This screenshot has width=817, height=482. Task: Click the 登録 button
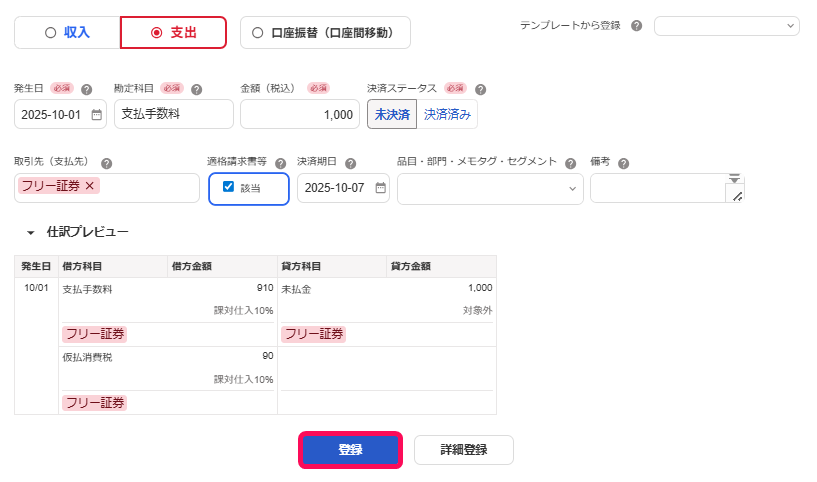point(350,450)
